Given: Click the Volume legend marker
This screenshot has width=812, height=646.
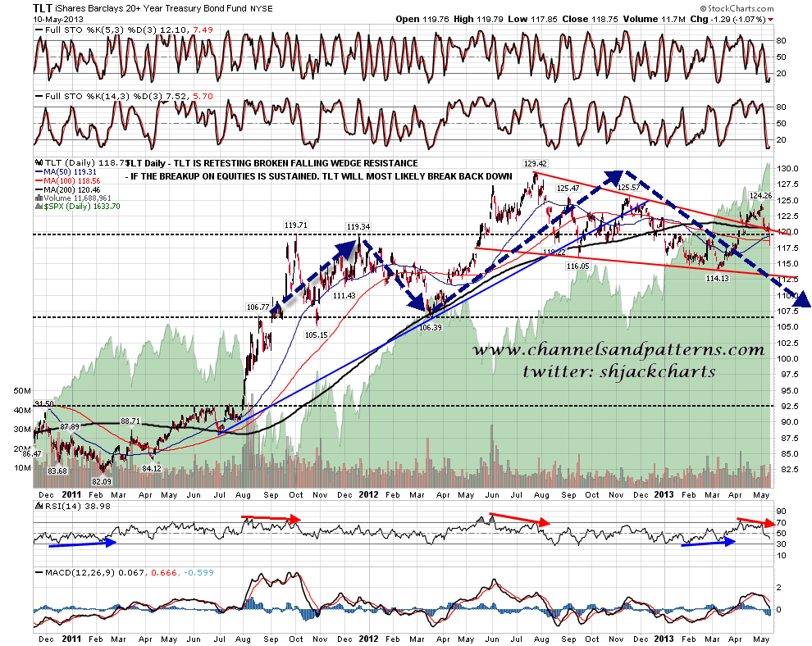Looking at the screenshot, I should point(39,198).
